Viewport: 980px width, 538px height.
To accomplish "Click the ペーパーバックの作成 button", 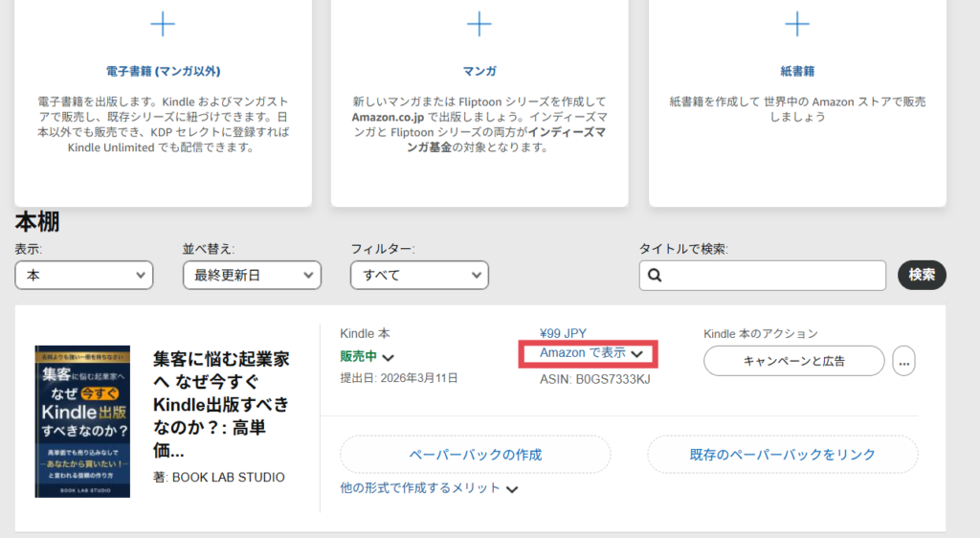I will click(475, 454).
